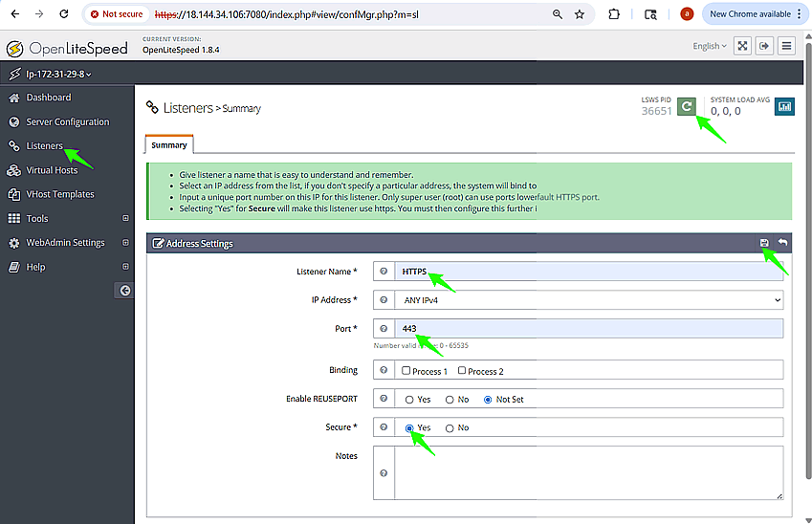Image resolution: width=812 pixels, height=524 pixels.
Task: Open the real-time stats chart icon
Action: [x=784, y=107]
